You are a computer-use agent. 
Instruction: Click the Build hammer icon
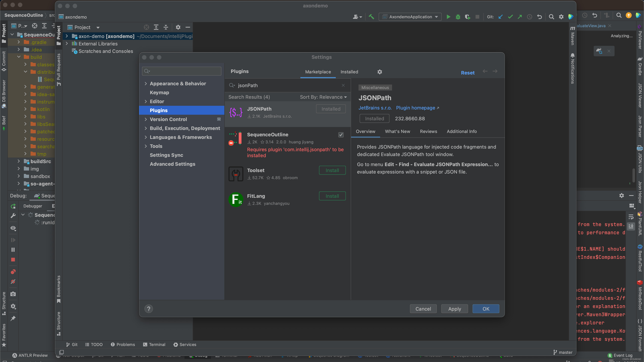pyautogui.click(x=371, y=17)
